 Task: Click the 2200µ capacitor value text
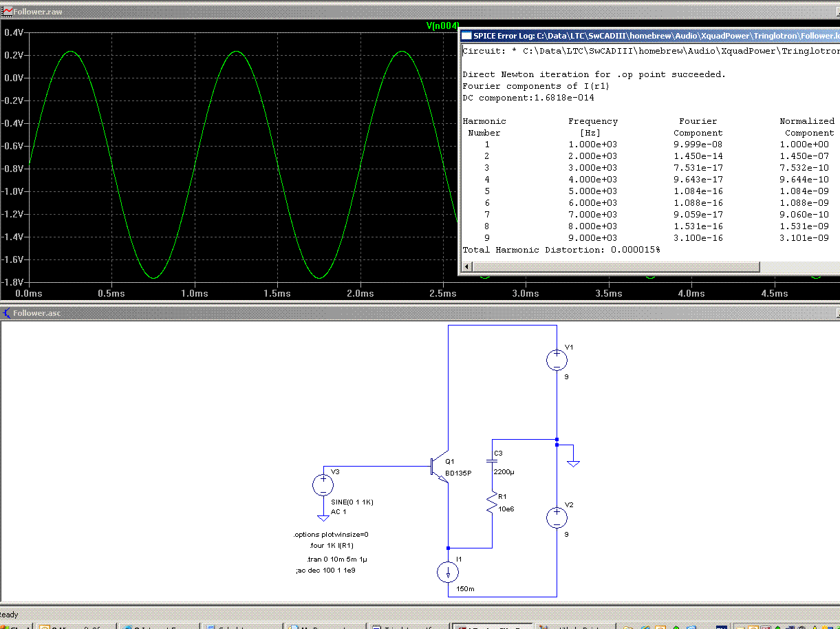pyautogui.click(x=504, y=471)
